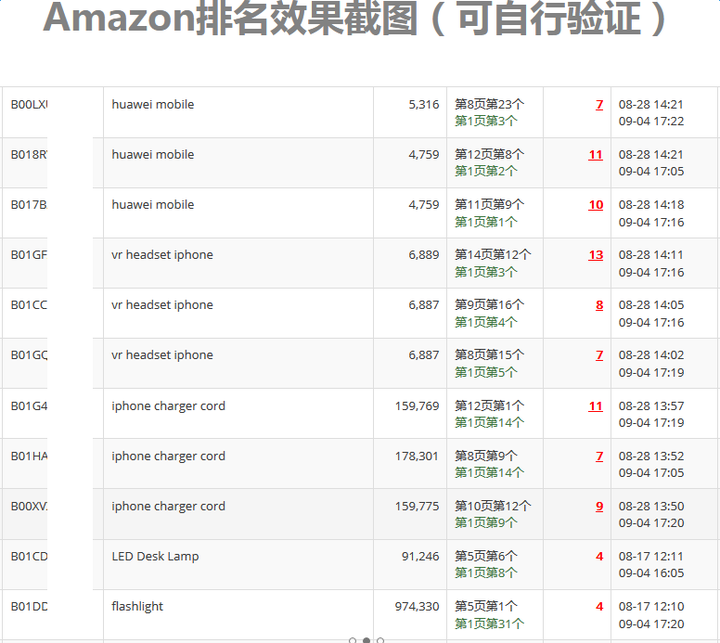Image resolution: width=720 pixels, height=643 pixels.
Task: Select timestamp '09-04 17:22'
Action: 651,121
